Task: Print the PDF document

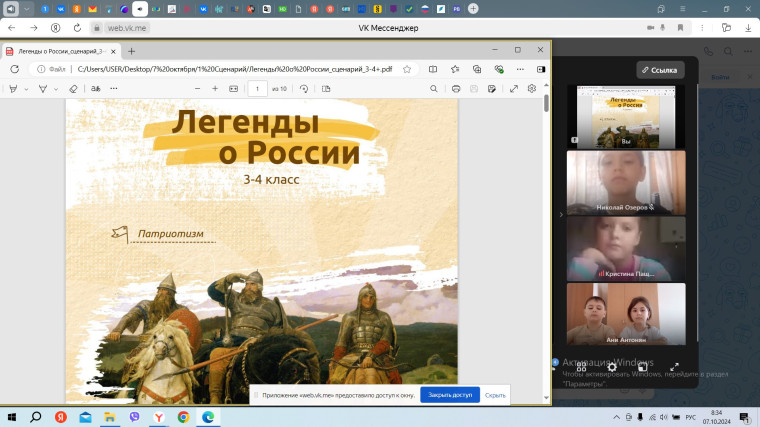Action: pyautogui.click(x=456, y=89)
